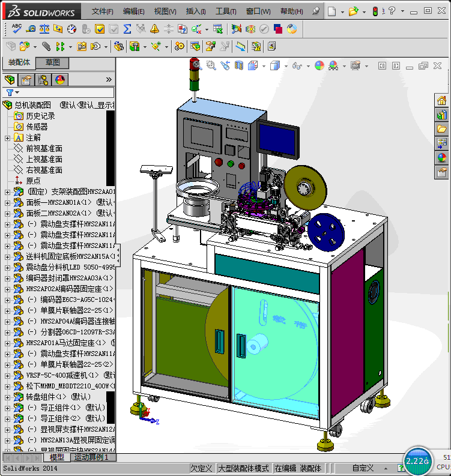The width and height of the screenshot is (451, 476).
Task: Open View Orientation dropdown arrow
Action: point(264,66)
